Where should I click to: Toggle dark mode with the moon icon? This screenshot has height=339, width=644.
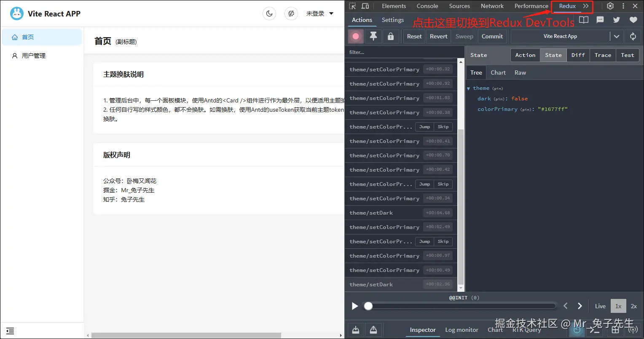point(269,13)
